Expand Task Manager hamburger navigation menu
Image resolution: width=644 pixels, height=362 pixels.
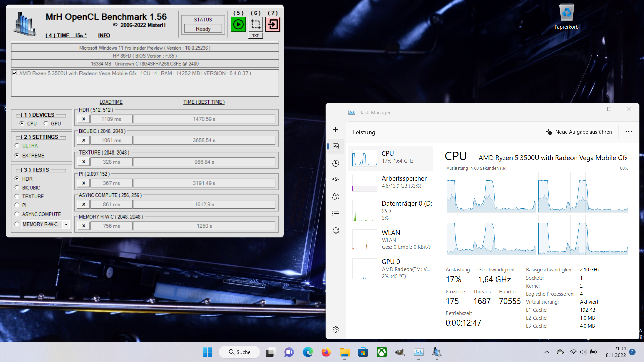[336, 113]
